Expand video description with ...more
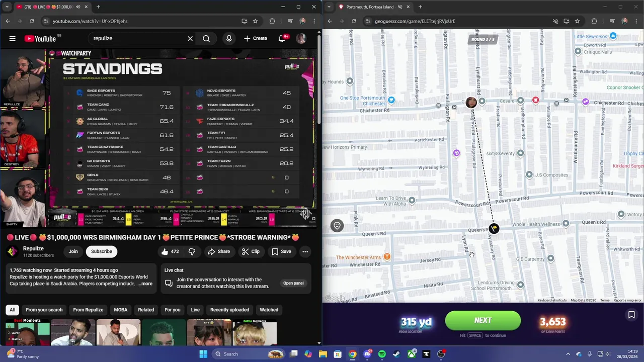The image size is (644, 362). [145, 284]
